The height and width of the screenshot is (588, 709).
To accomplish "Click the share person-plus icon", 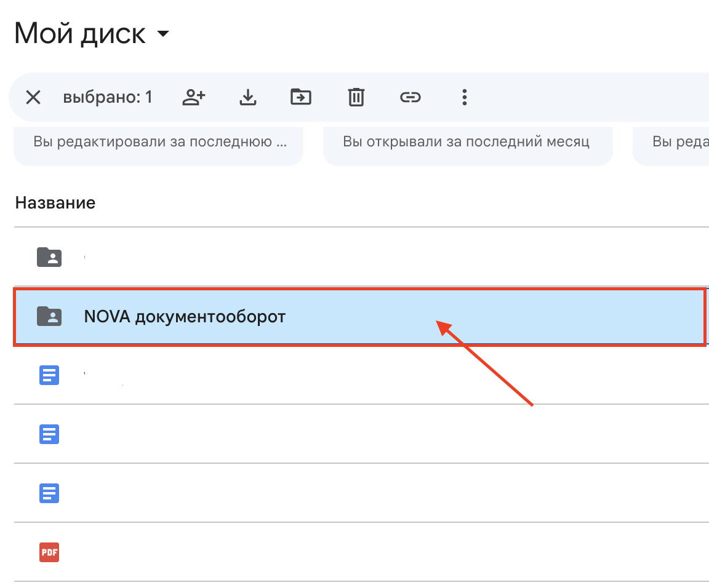I will [193, 97].
